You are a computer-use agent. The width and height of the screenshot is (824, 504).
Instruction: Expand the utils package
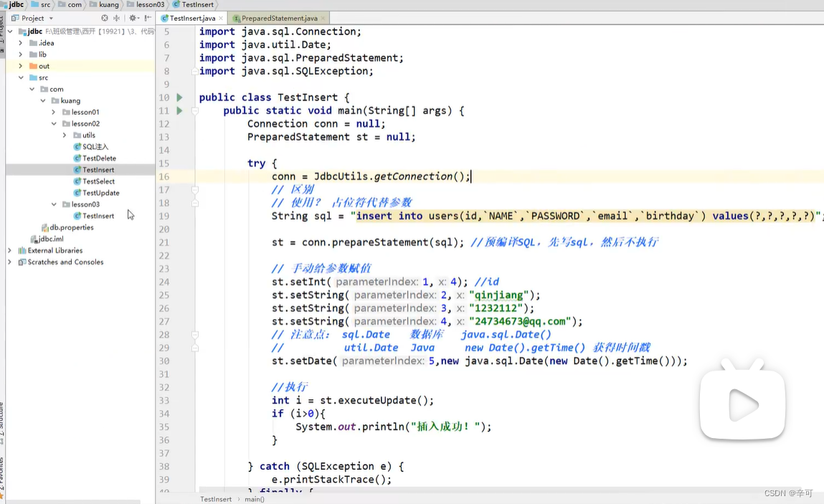coord(65,135)
